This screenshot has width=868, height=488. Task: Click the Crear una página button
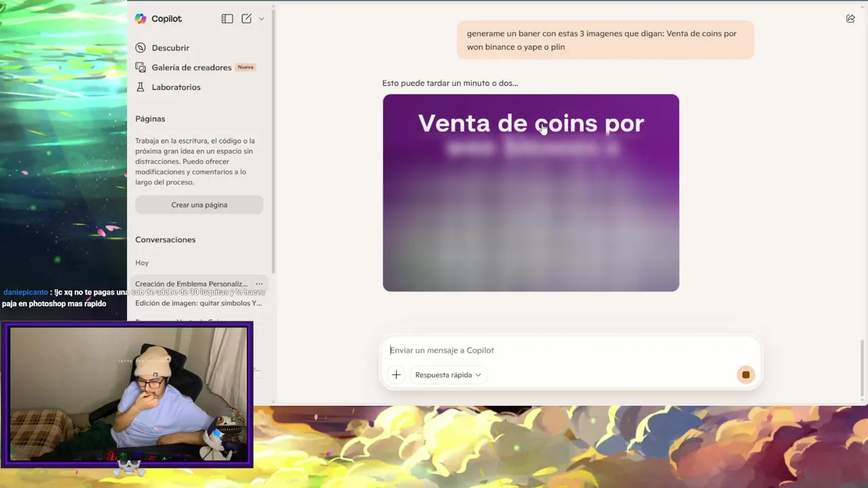199,205
